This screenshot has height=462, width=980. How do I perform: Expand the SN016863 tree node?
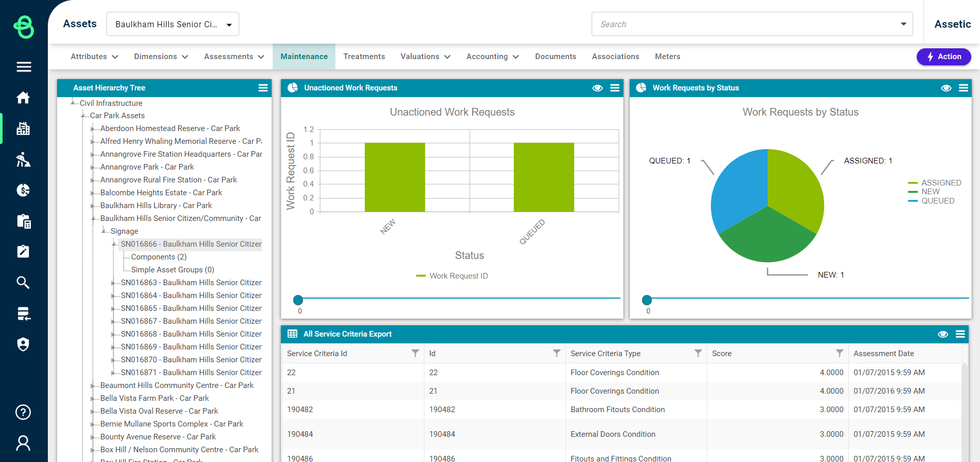pos(114,283)
